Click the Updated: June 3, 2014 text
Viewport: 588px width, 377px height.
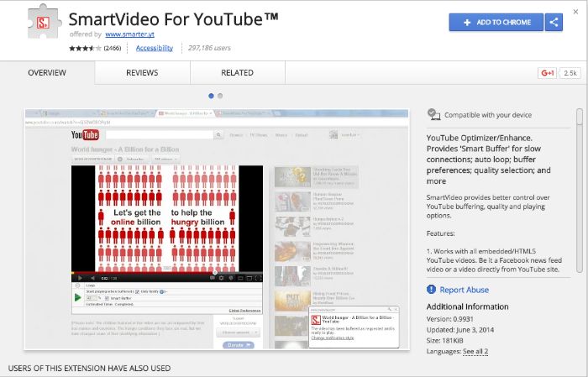460,330
